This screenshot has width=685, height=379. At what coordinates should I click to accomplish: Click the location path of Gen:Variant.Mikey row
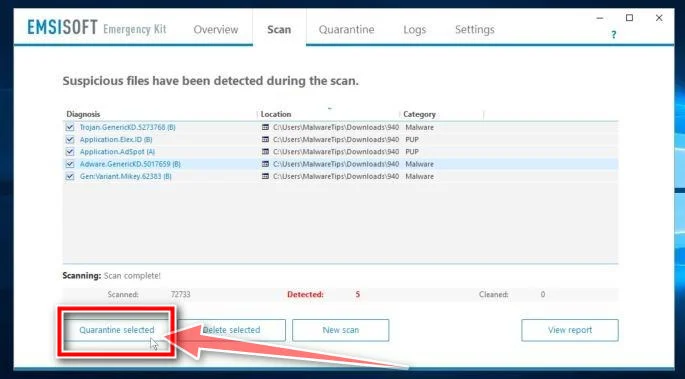(x=336, y=176)
